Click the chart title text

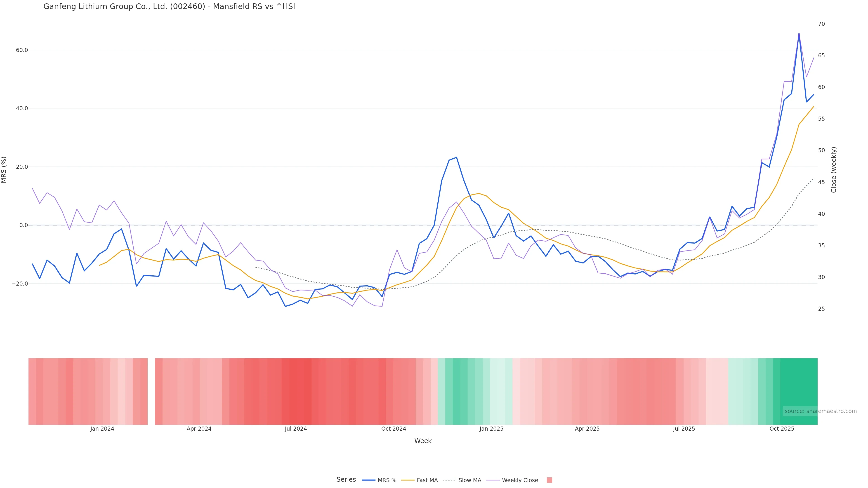pos(169,6)
